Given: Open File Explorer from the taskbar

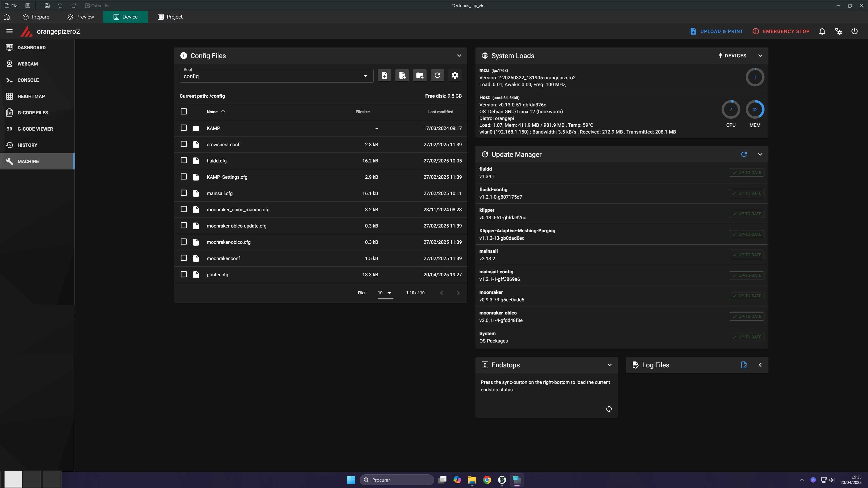Looking at the screenshot, I should tap(472, 480).
